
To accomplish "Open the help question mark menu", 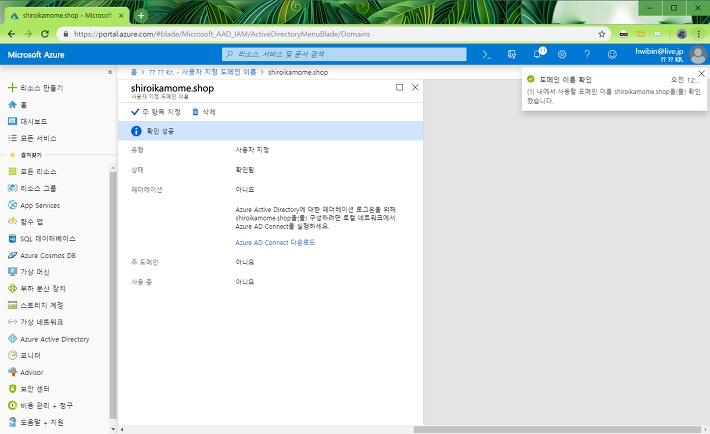I will click(587, 54).
